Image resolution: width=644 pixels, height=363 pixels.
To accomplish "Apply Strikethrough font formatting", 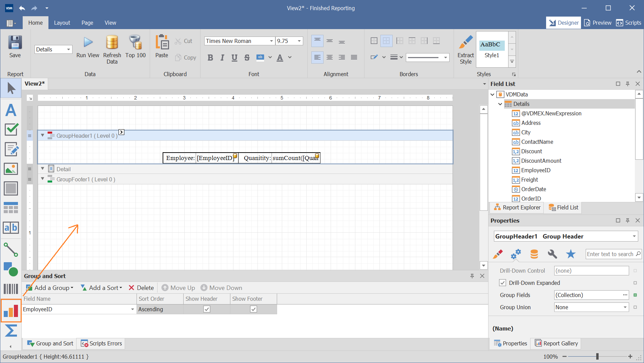I will pyautogui.click(x=247, y=58).
